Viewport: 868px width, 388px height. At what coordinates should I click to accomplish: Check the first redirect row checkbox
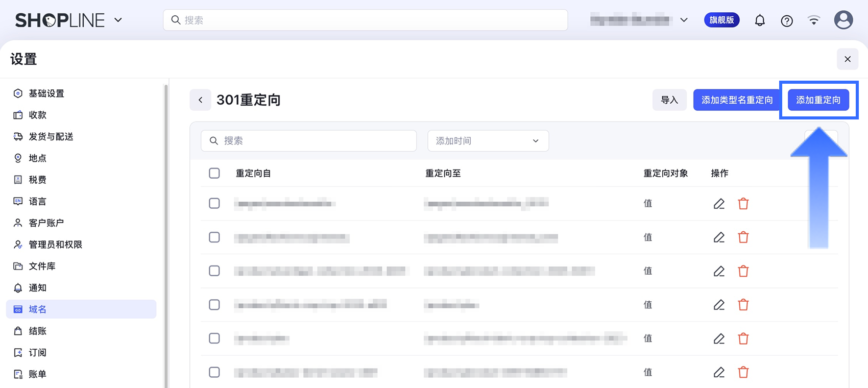click(214, 203)
